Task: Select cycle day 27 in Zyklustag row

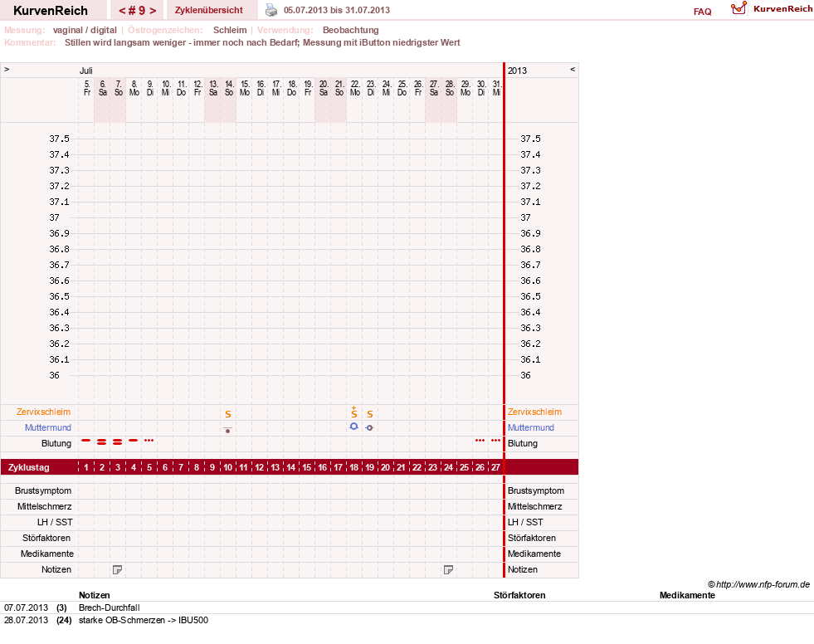Action: [495, 467]
